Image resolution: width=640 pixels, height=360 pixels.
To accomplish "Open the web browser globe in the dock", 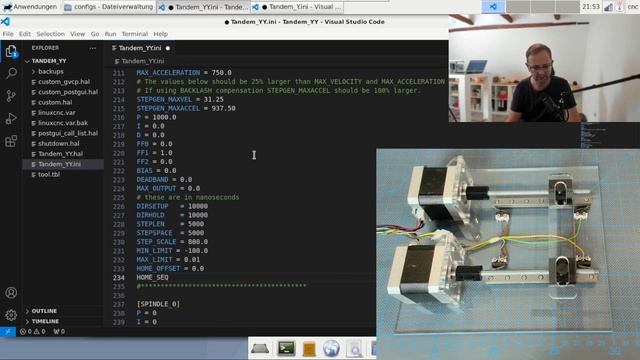I will point(331,349).
